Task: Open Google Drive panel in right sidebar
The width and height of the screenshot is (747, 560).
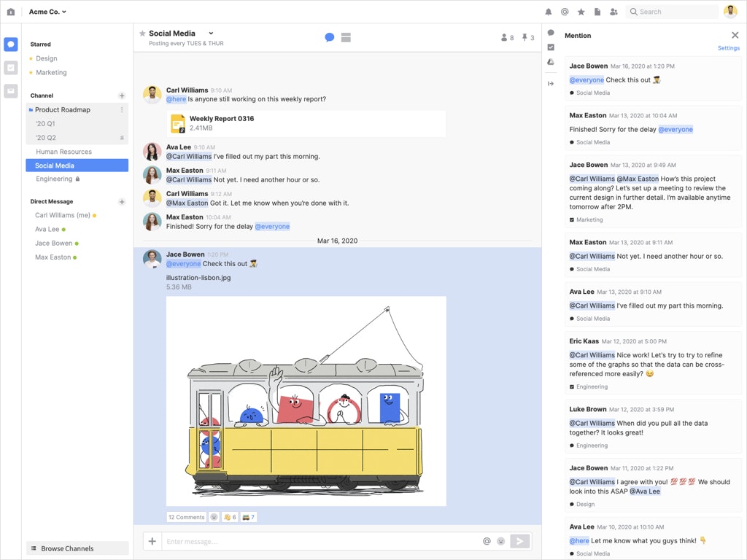Action: [x=551, y=62]
